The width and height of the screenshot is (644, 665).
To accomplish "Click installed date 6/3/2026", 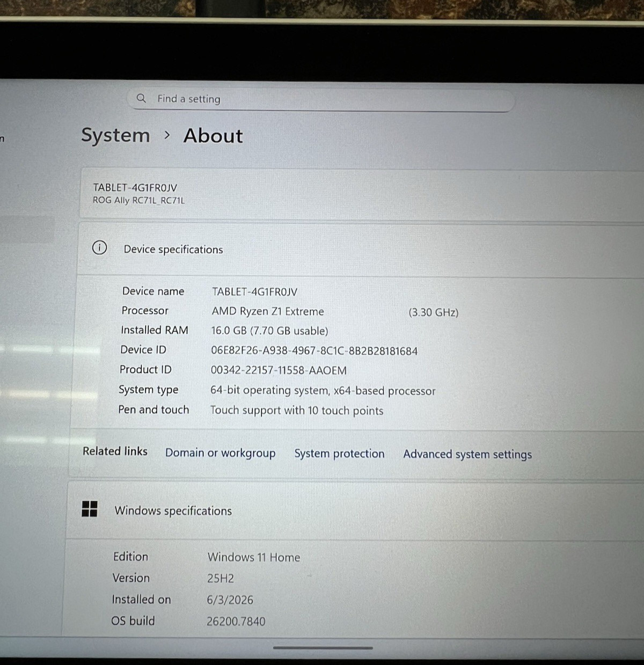I will point(230,600).
